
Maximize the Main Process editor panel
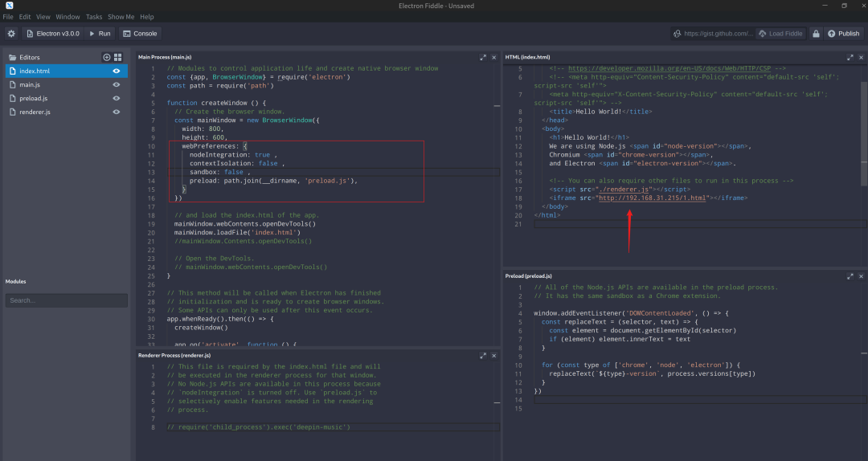coord(482,57)
